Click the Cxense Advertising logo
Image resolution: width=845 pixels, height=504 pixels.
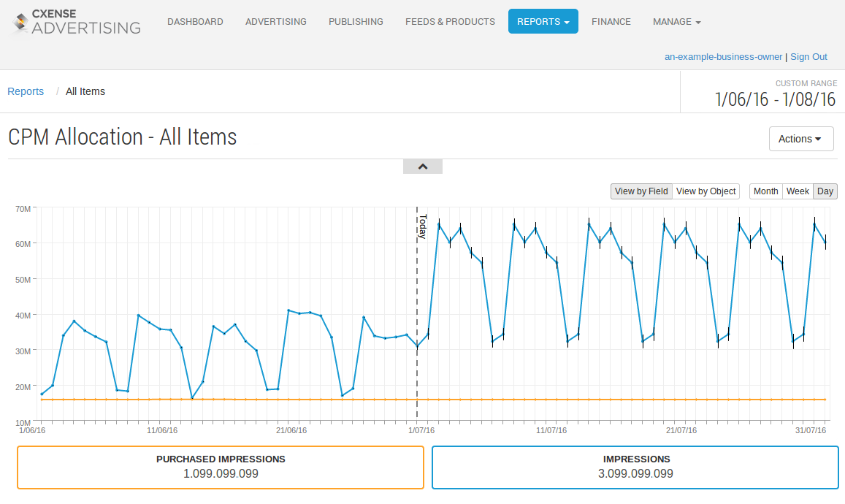pyautogui.click(x=76, y=22)
